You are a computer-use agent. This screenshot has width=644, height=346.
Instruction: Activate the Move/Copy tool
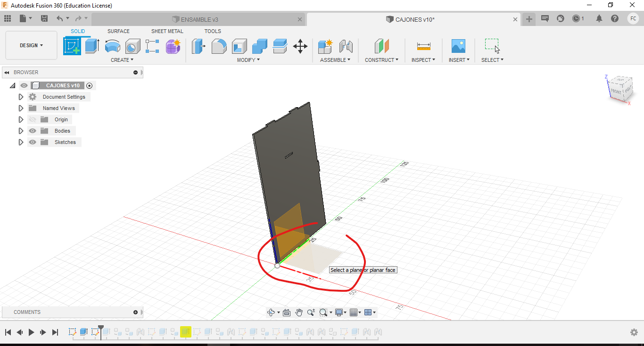tap(300, 46)
